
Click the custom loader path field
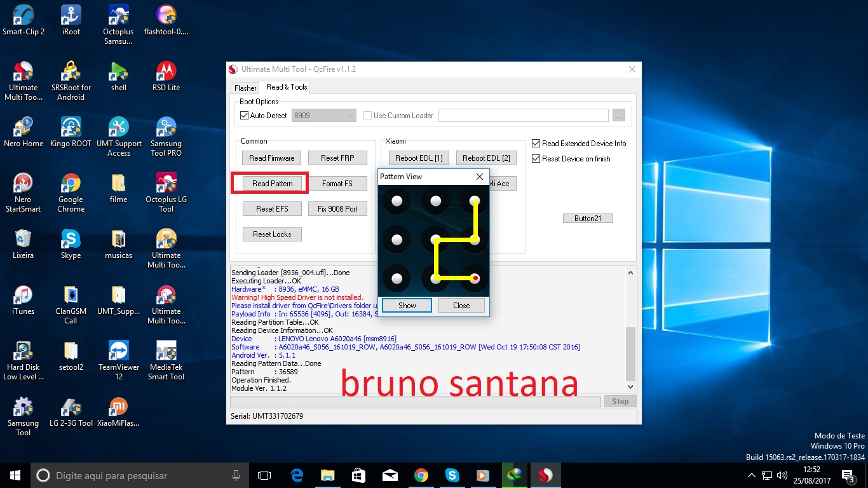tap(524, 116)
